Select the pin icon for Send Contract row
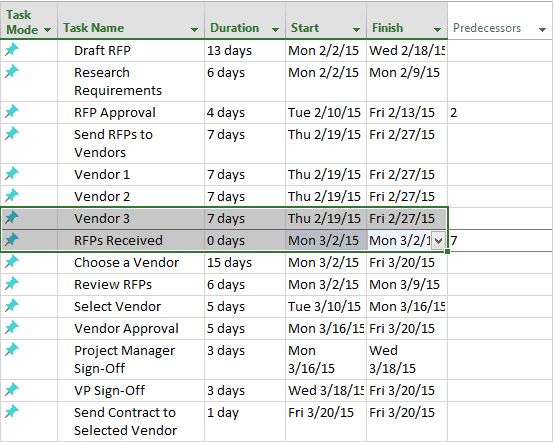 click(x=12, y=411)
